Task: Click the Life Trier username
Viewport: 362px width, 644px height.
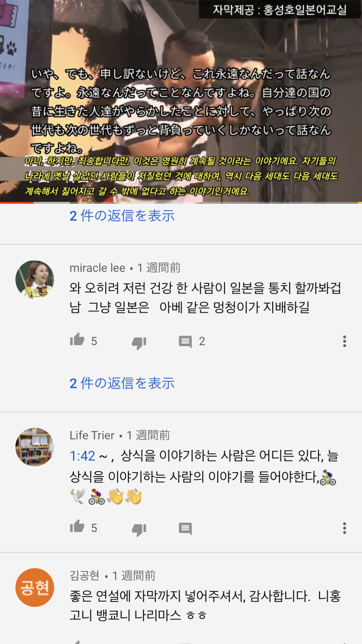Action: pos(92,435)
